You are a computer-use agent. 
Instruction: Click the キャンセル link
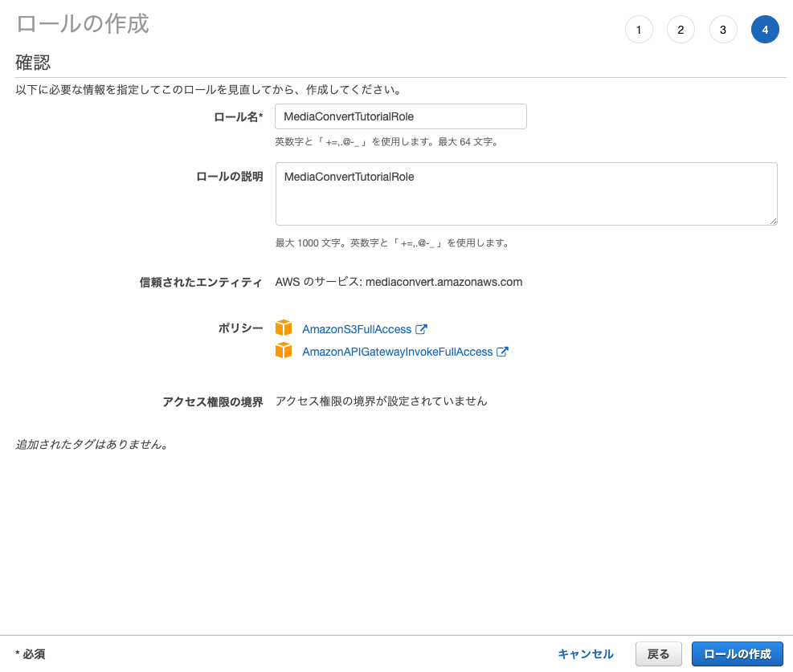pos(586,654)
